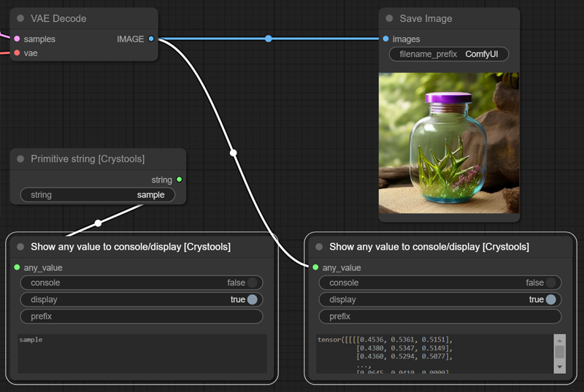Click the blue IMAGE output port
Viewport: 584px width, 392px height.
(151, 39)
